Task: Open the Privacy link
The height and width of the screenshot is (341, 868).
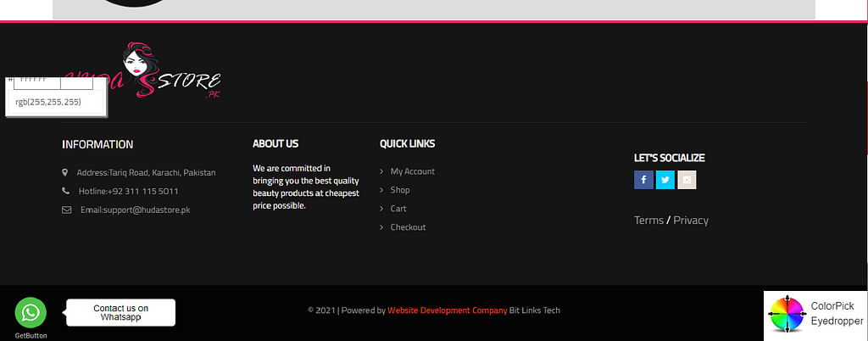Action: coord(691,221)
